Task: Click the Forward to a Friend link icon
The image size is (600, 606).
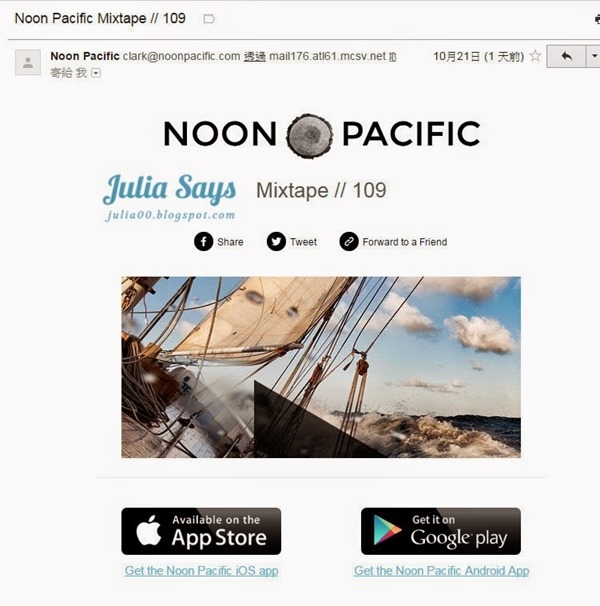Action: [x=349, y=242]
